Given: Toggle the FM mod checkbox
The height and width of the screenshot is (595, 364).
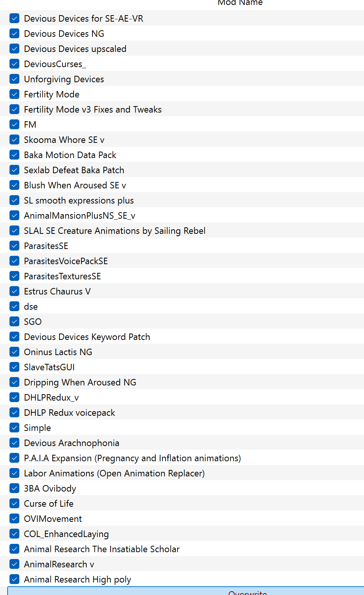Looking at the screenshot, I should point(14,124).
